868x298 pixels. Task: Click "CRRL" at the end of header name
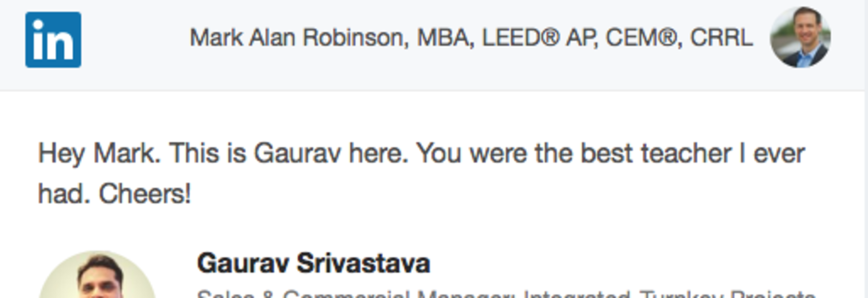(722, 38)
